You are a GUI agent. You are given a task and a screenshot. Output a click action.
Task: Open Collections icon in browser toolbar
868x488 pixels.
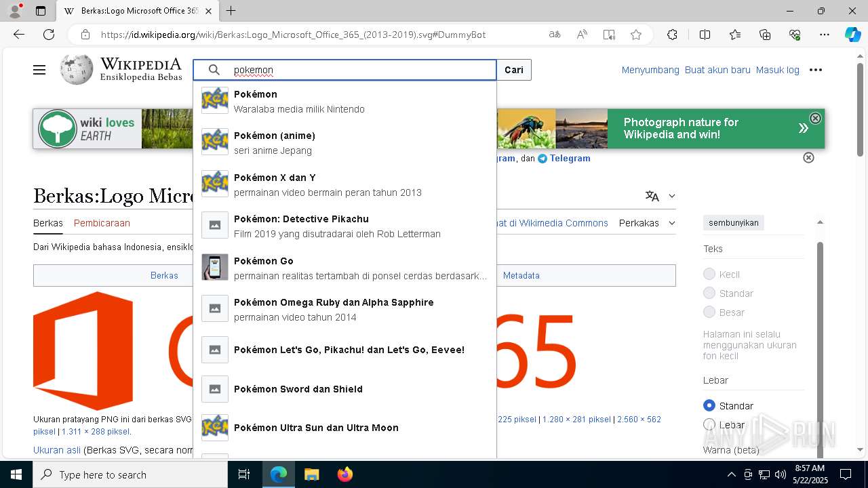[765, 35]
